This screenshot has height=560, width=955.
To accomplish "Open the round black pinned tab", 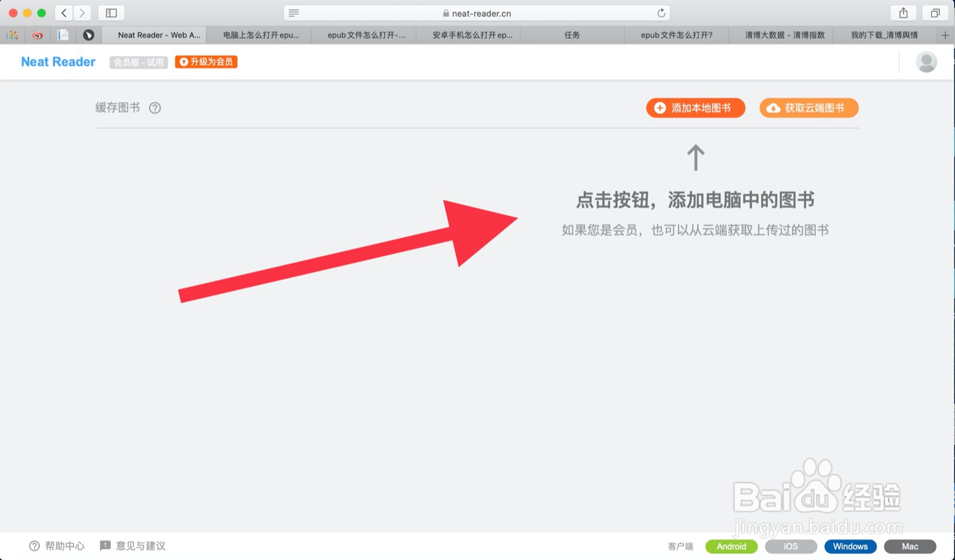I will [x=88, y=35].
